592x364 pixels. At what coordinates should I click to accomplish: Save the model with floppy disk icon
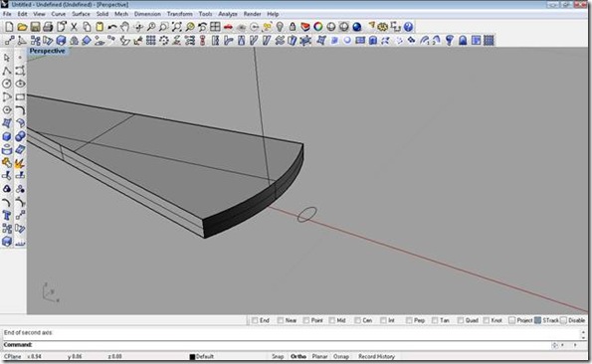click(35, 27)
